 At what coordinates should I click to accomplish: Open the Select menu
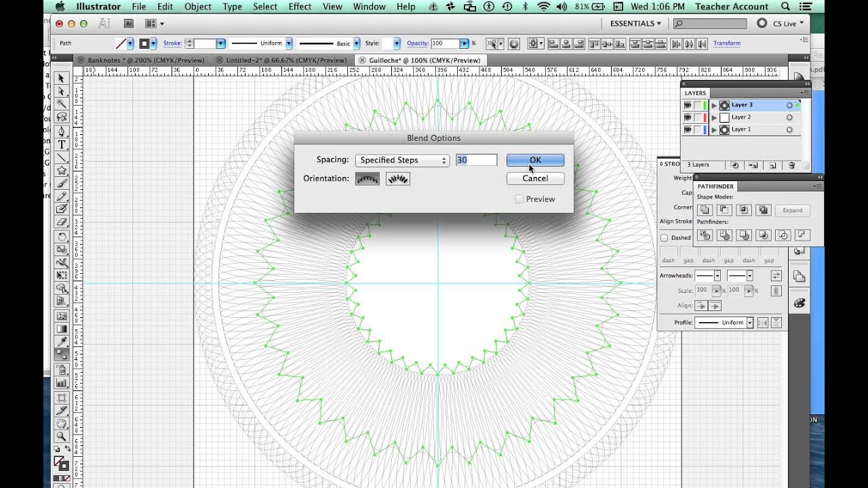(x=265, y=7)
